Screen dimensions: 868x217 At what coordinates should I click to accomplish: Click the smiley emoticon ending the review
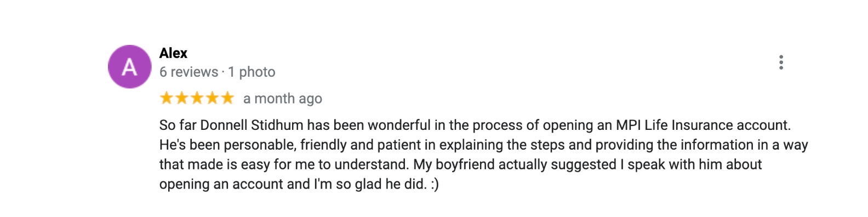(x=435, y=185)
